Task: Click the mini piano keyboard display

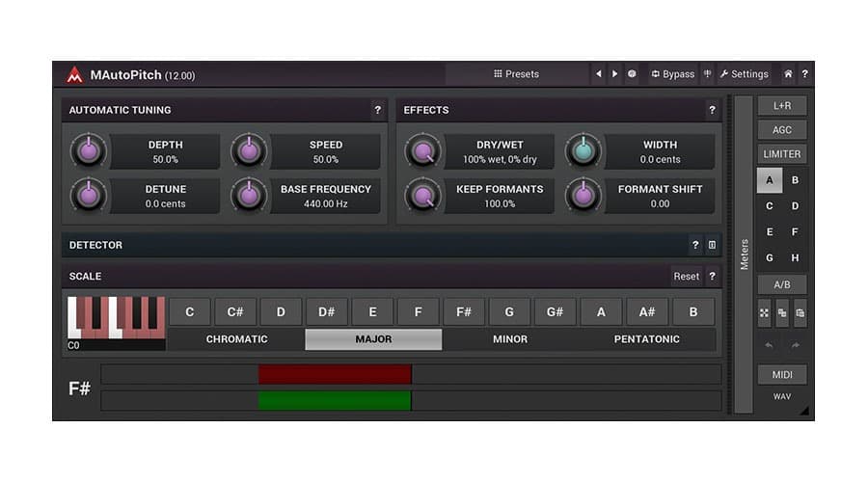Action: click(x=117, y=324)
